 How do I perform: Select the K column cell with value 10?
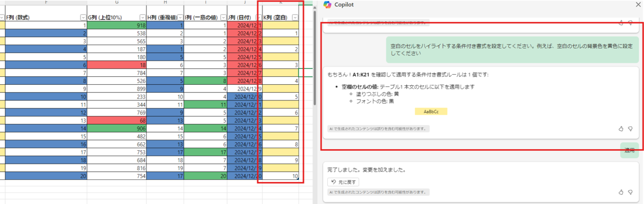click(x=281, y=176)
